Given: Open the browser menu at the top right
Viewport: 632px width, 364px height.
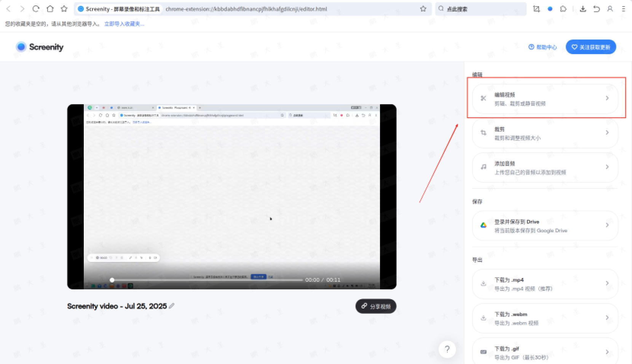Looking at the screenshot, I should (623, 9).
